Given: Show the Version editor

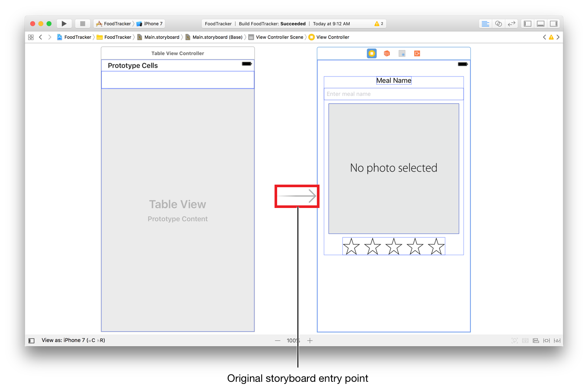Looking at the screenshot, I should (x=511, y=24).
